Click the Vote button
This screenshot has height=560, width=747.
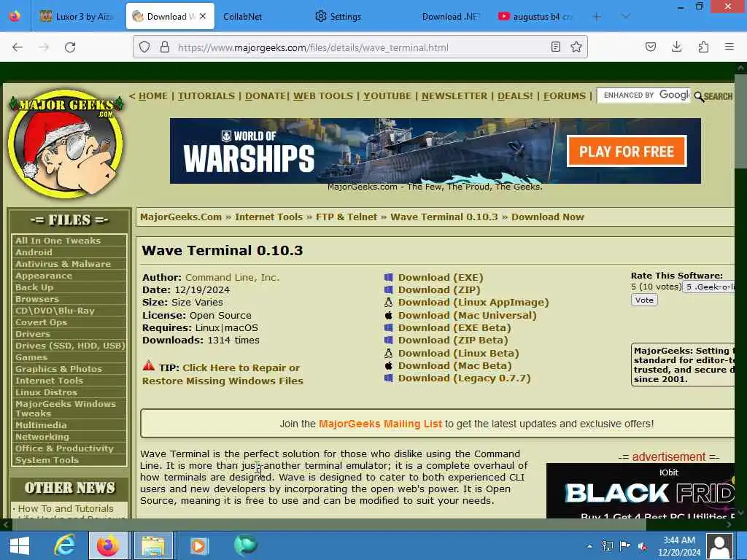point(644,300)
